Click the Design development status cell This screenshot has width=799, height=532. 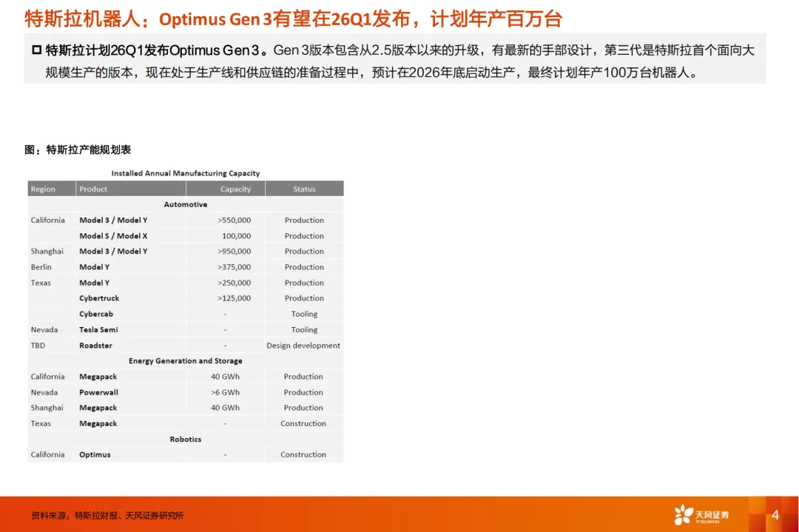tap(303, 346)
